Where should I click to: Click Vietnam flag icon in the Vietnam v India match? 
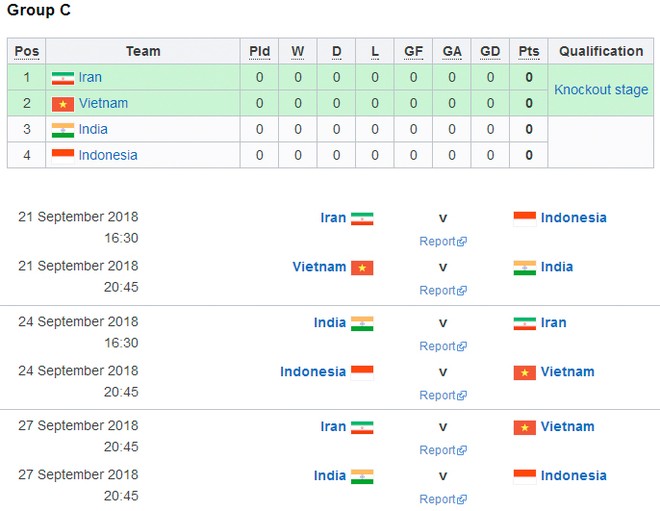pos(362,268)
